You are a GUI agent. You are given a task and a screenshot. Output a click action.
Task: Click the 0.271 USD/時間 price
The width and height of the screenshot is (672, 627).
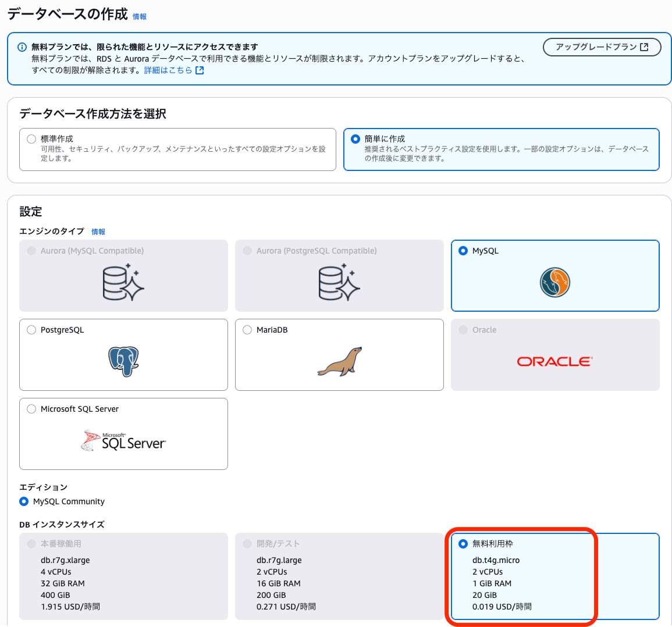pos(286,607)
